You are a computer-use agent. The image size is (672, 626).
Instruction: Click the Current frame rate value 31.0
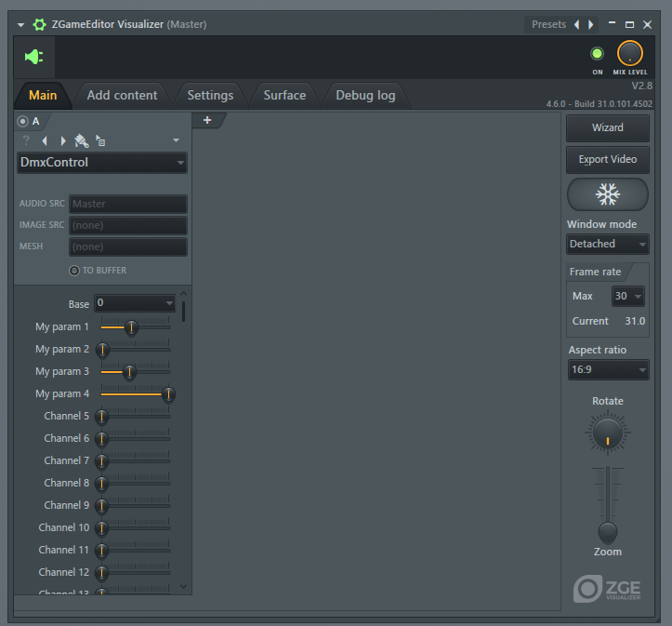click(635, 321)
